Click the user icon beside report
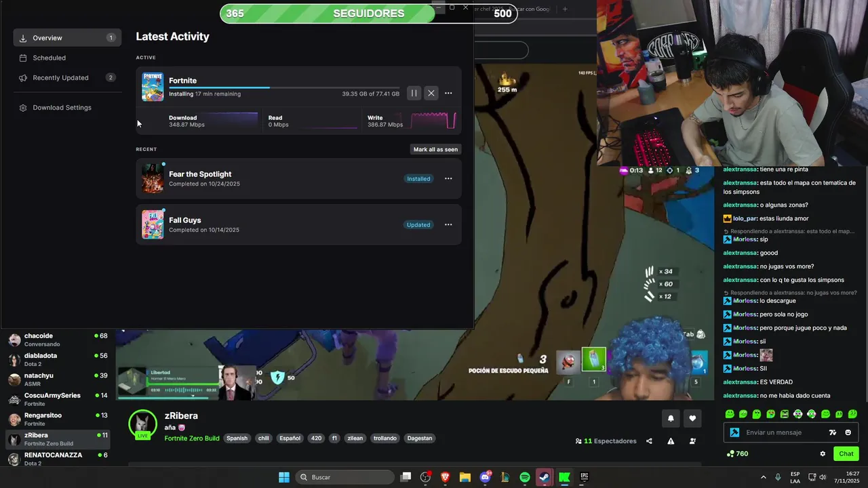Image resolution: width=868 pixels, height=488 pixels. coord(692,441)
